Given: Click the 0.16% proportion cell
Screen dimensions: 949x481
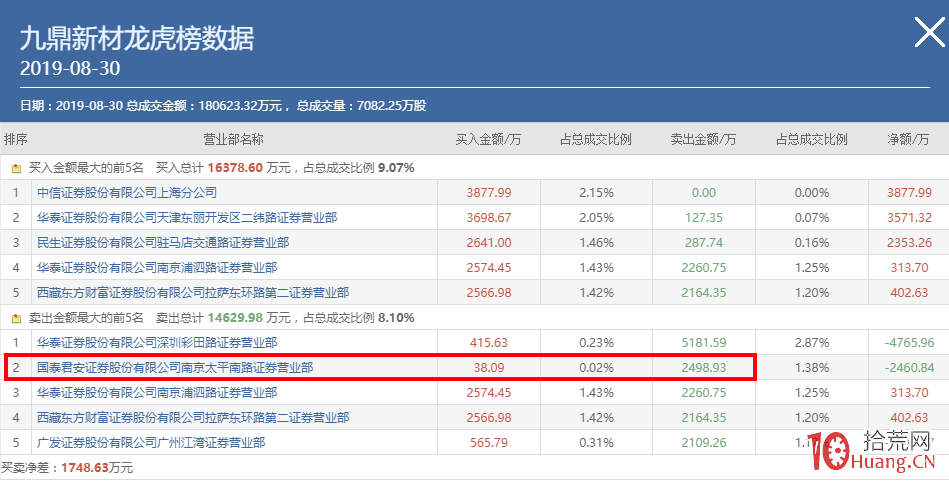Looking at the screenshot, I should pyautogui.click(x=812, y=243).
